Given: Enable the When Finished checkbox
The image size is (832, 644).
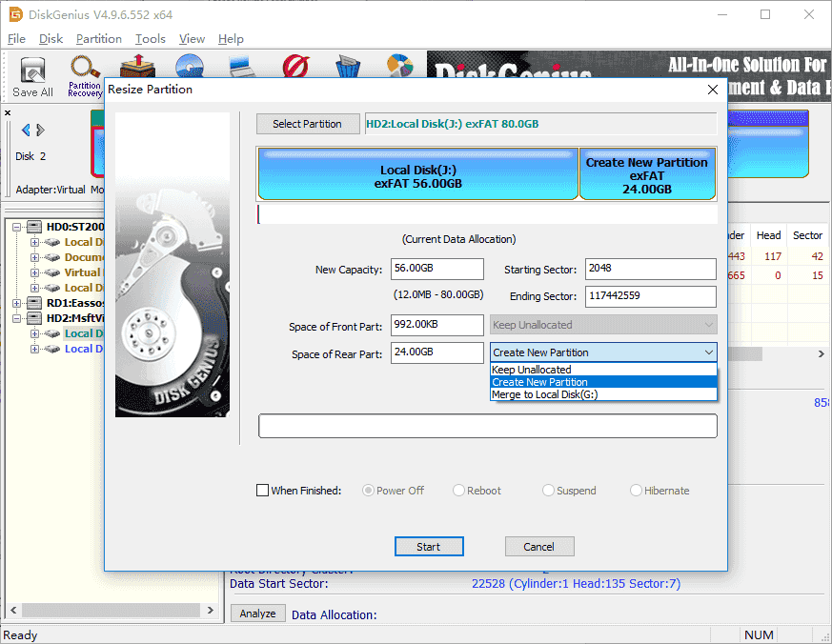Looking at the screenshot, I should coord(262,491).
